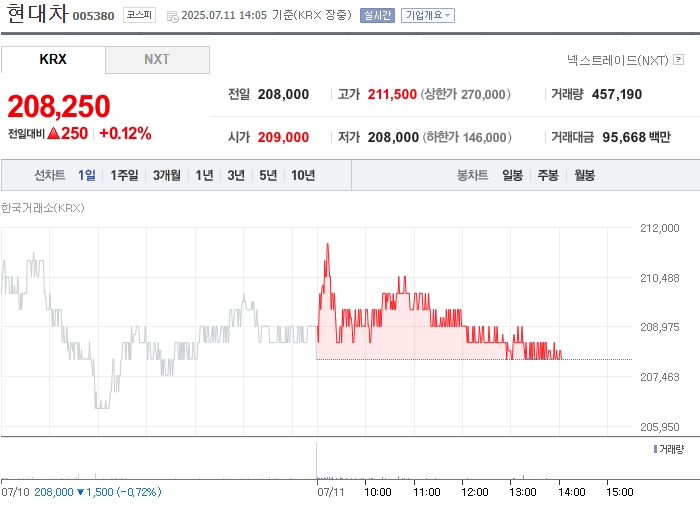Select the 10년 line chart period
The width and height of the screenshot is (700, 505).
pyautogui.click(x=303, y=175)
